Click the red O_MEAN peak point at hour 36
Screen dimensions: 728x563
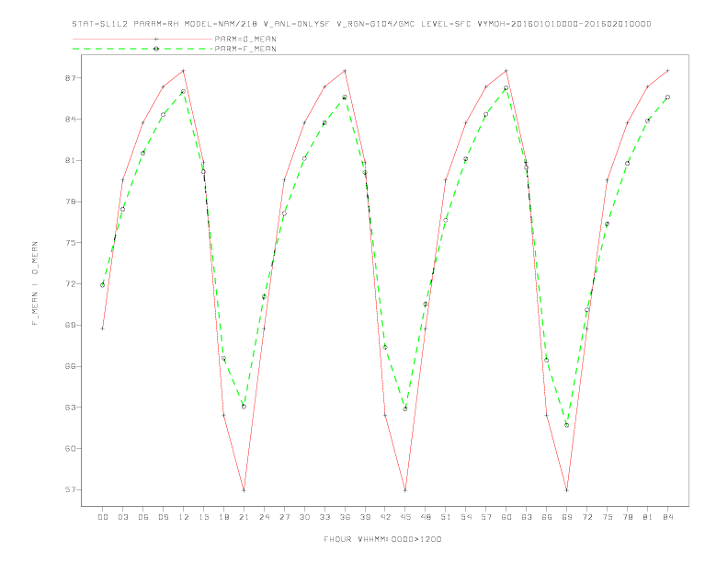click(x=345, y=71)
